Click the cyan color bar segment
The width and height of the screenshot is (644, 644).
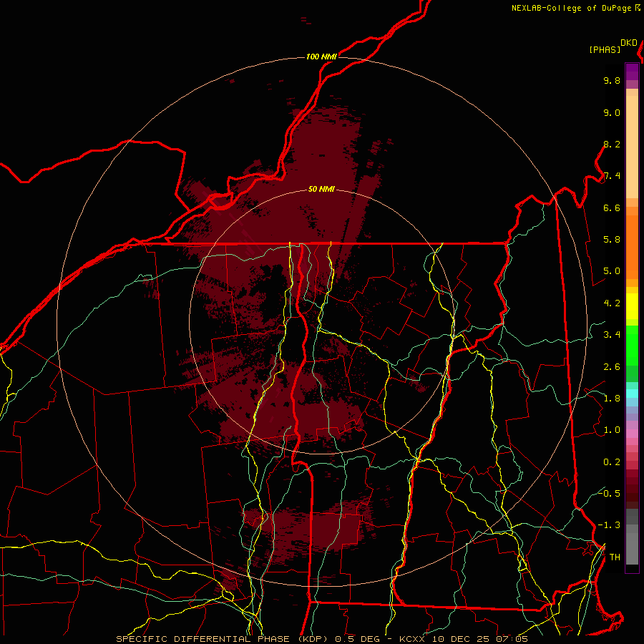coord(632,393)
